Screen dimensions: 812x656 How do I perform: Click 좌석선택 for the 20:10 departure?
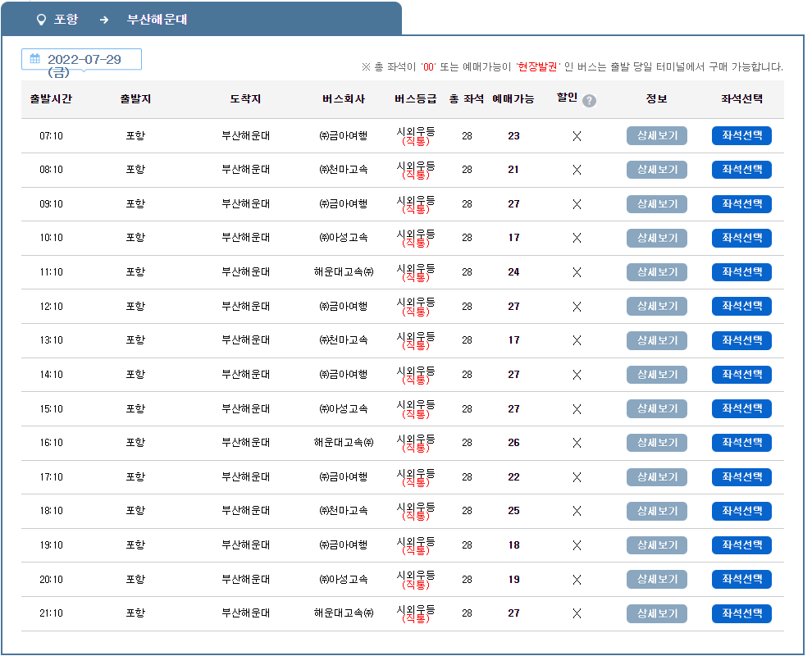(741, 579)
